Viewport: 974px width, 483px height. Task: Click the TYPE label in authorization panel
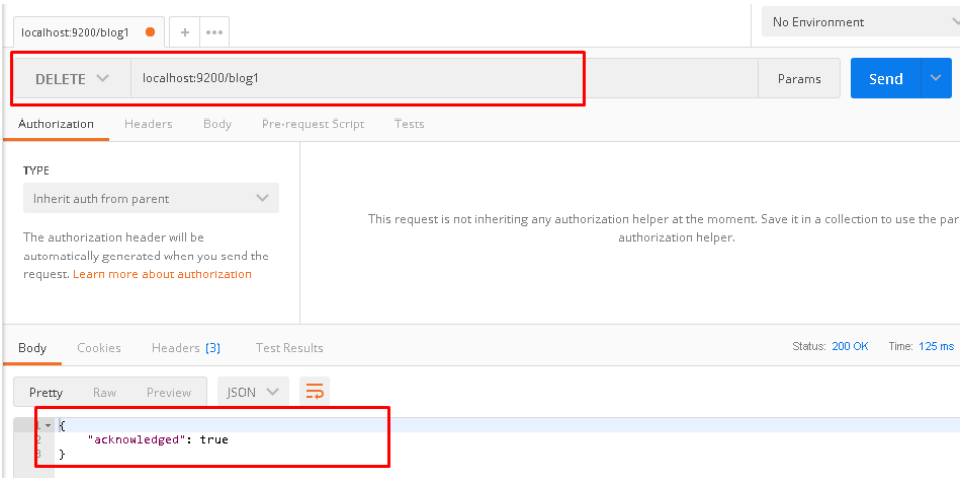tap(36, 170)
